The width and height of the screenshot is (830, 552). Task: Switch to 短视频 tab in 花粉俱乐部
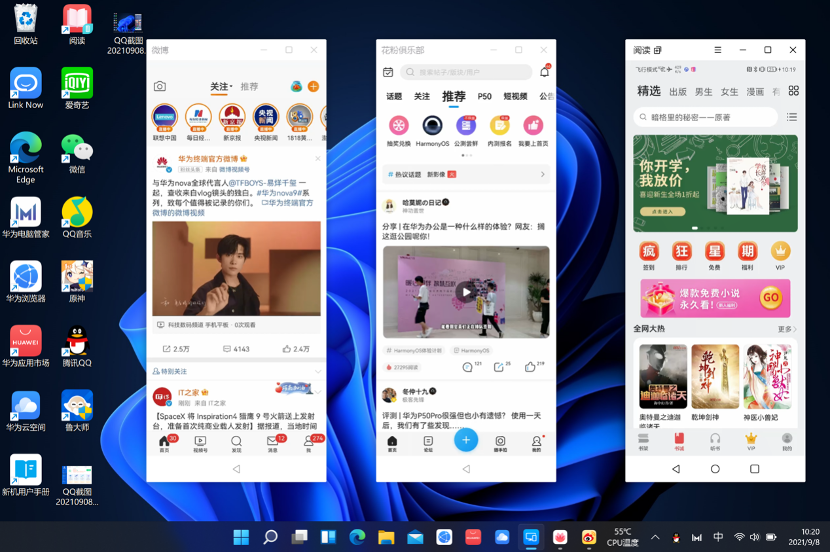[515, 96]
